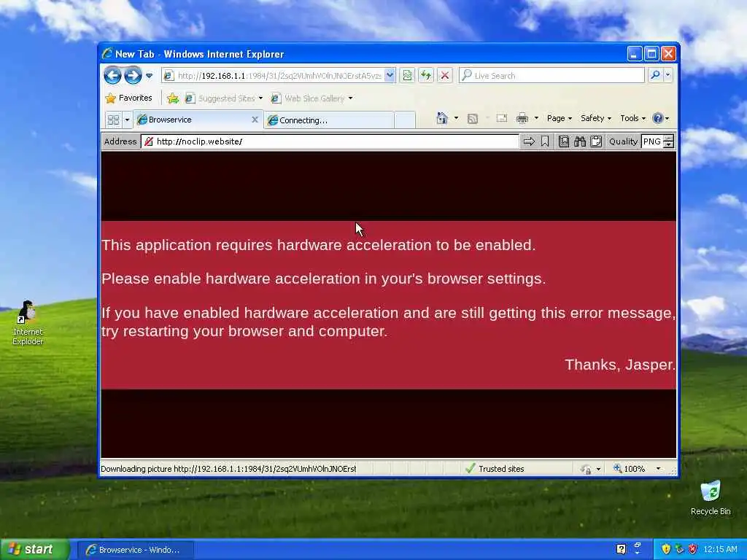Click the Home icon in command bar
The width and height of the screenshot is (747, 560).
[442, 118]
